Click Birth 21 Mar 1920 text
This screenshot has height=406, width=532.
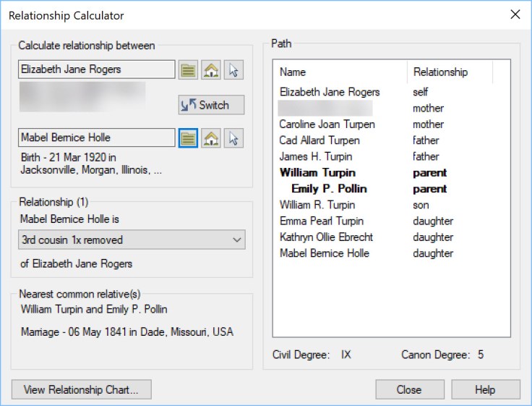tap(91, 164)
